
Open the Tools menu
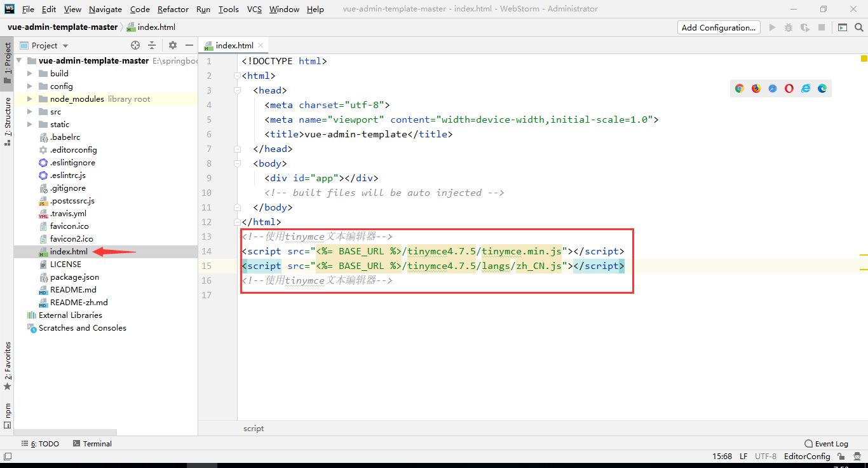[229, 9]
